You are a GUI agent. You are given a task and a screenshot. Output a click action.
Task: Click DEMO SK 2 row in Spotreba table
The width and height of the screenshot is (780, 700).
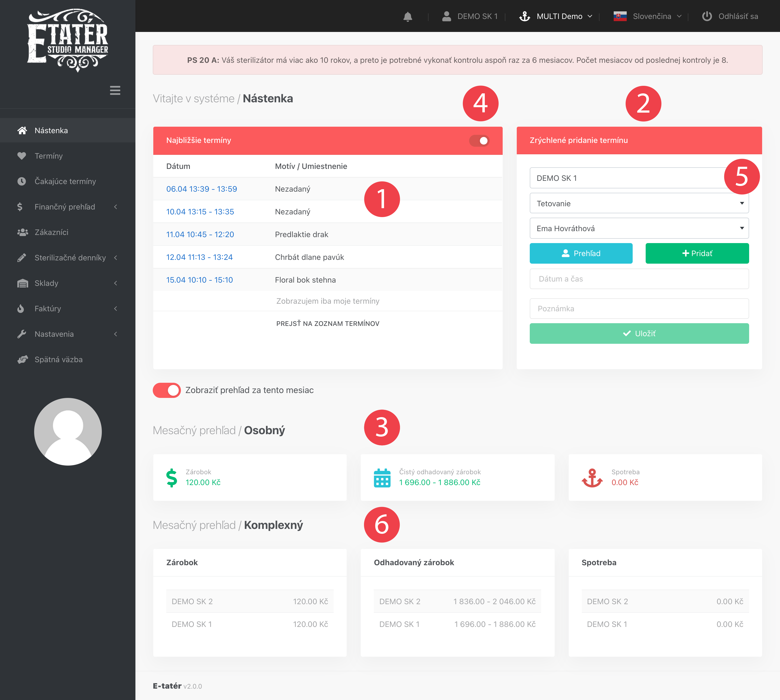[x=665, y=601]
